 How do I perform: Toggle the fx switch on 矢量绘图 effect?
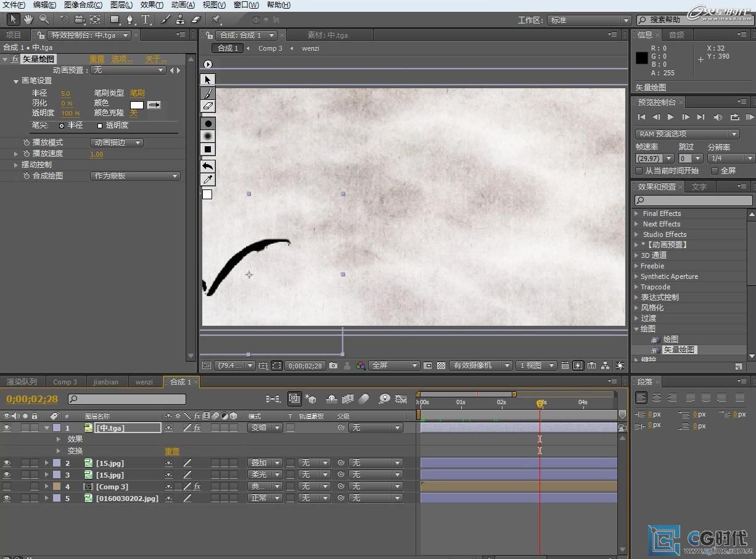(x=15, y=59)
